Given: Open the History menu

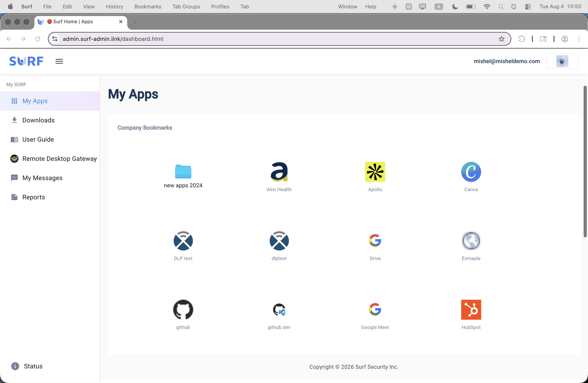Looking at the screenshot, I should coord(115,7).
